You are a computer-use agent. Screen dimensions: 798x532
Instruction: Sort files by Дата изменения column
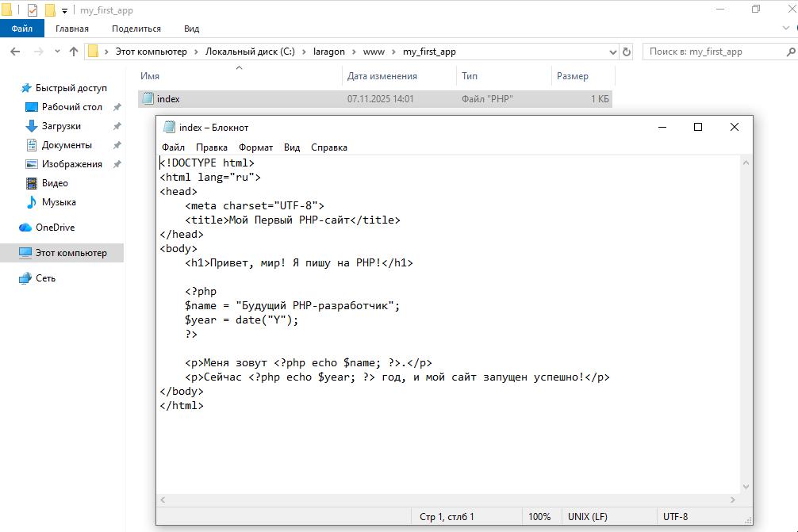tap(382, 76)
